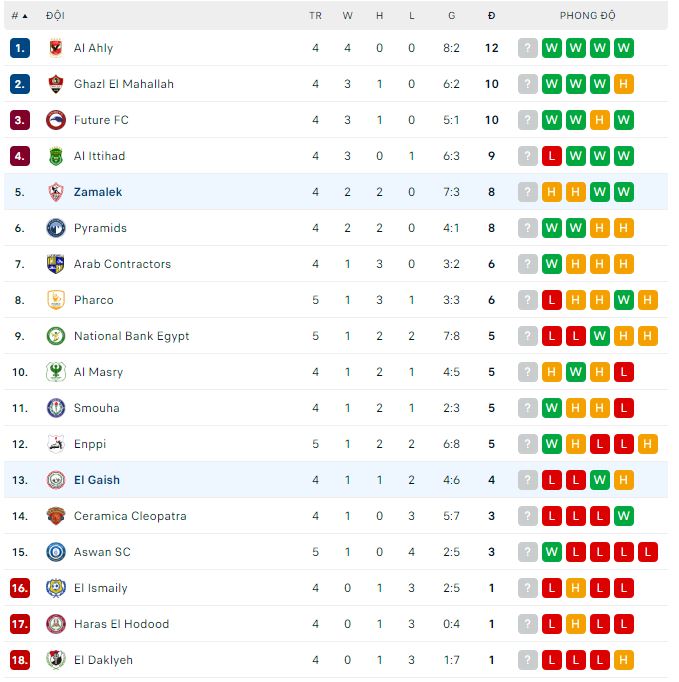Click the gray question mark next-match badge for Al Ahly

point(528,48)
